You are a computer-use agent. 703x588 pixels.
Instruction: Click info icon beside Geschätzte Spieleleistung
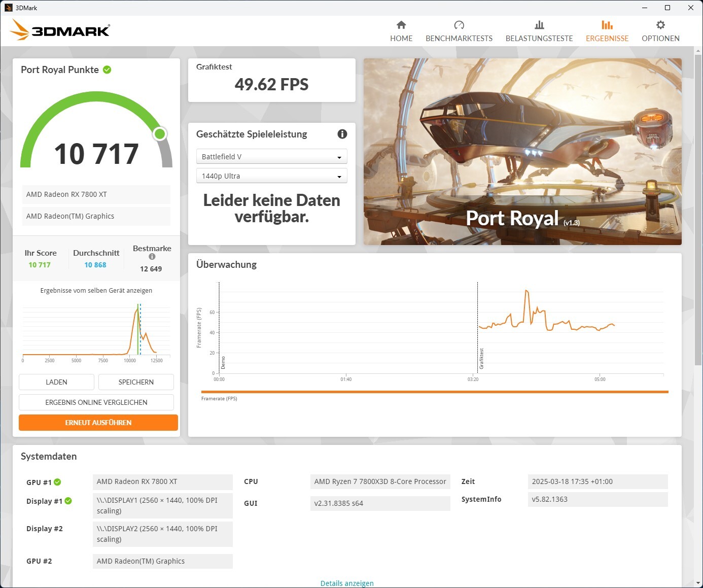click(342, 134)
